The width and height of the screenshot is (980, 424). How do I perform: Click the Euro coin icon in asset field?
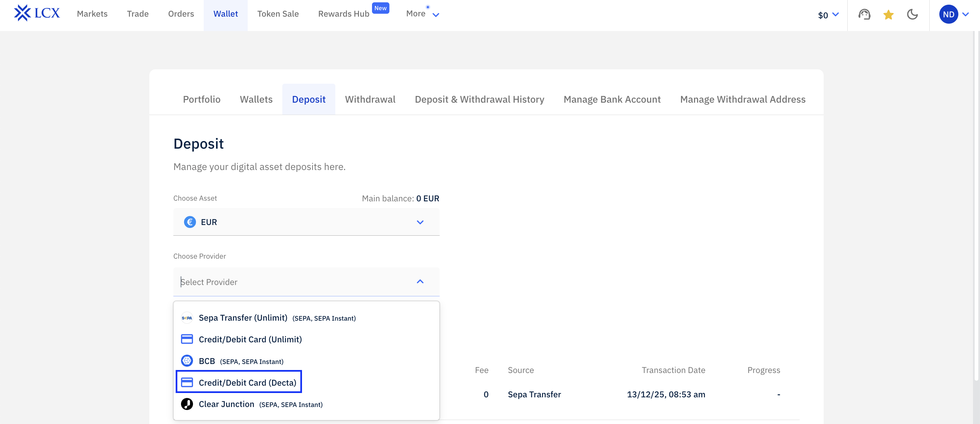click(x=190, y=222)
